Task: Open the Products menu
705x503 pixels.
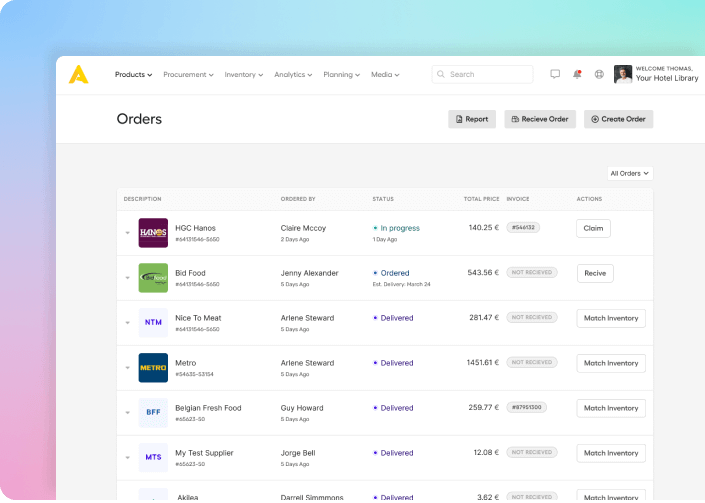Action: 134,75
